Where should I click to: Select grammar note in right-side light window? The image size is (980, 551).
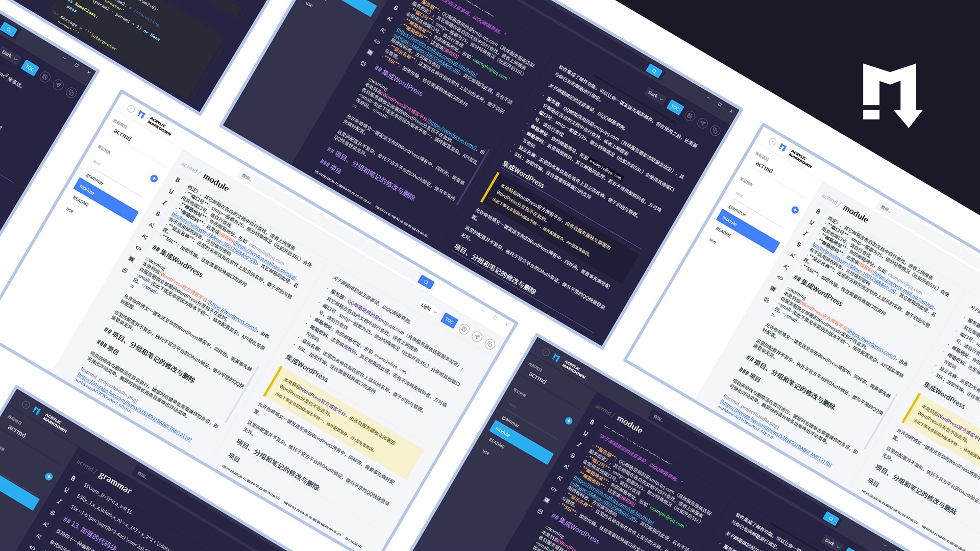[x=737, y=210]
